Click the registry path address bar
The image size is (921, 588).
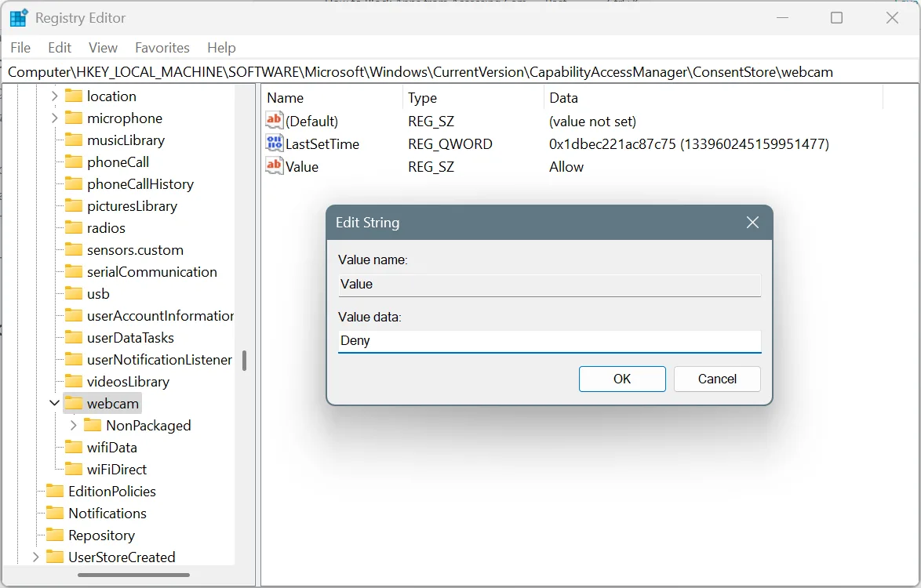point(460,72)
